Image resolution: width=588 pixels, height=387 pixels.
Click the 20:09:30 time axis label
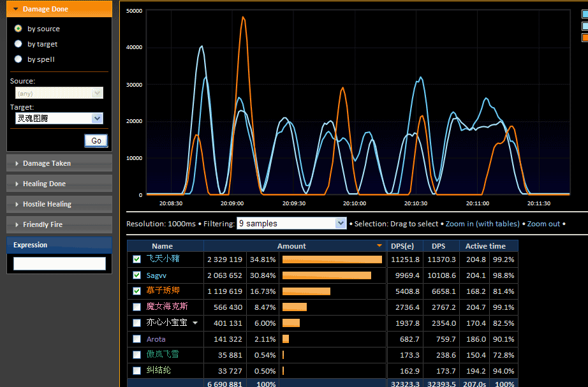tap(294, 203)
